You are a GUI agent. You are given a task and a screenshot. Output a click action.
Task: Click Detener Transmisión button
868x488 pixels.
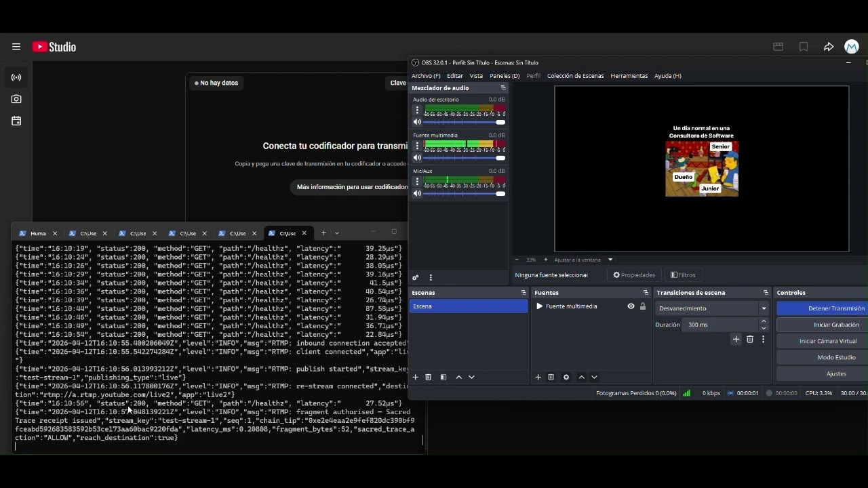823,308
